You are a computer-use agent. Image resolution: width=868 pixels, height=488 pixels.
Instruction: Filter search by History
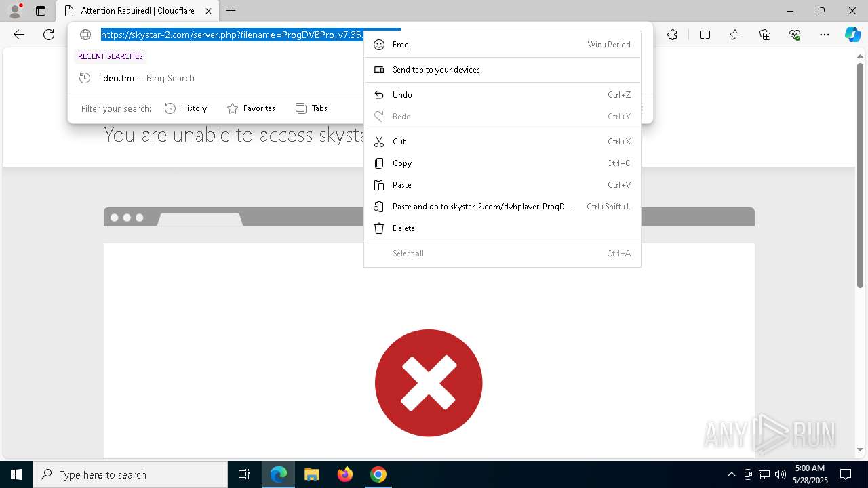tap(186, 108)
